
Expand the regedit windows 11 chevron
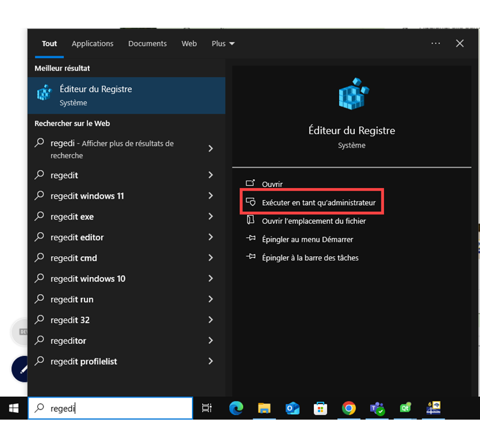210,196
